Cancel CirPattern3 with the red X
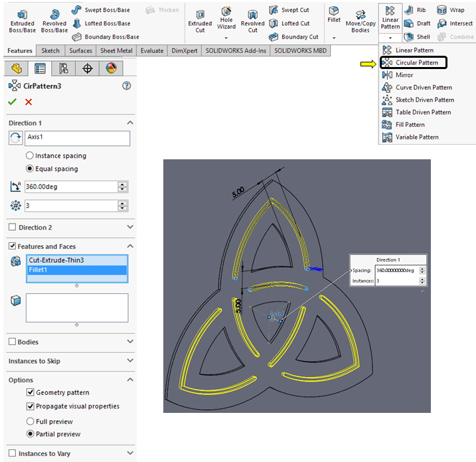Image resolution: width=476 pixels, height=462 pixels. pos(29,102)
